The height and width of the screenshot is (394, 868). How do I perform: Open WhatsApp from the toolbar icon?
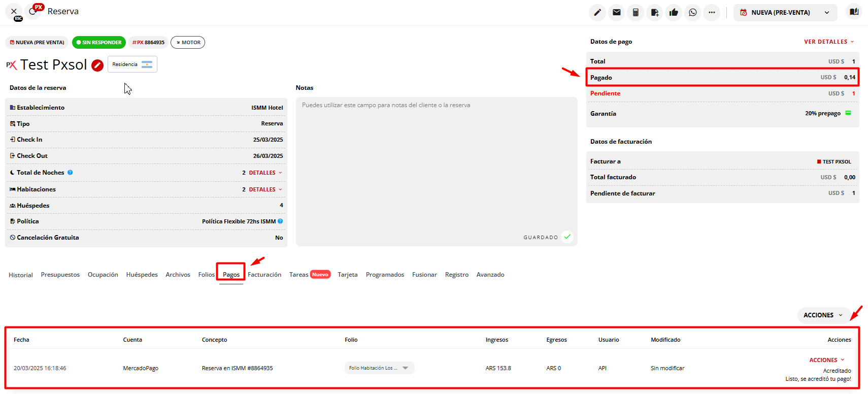click(x=693, y=13)
